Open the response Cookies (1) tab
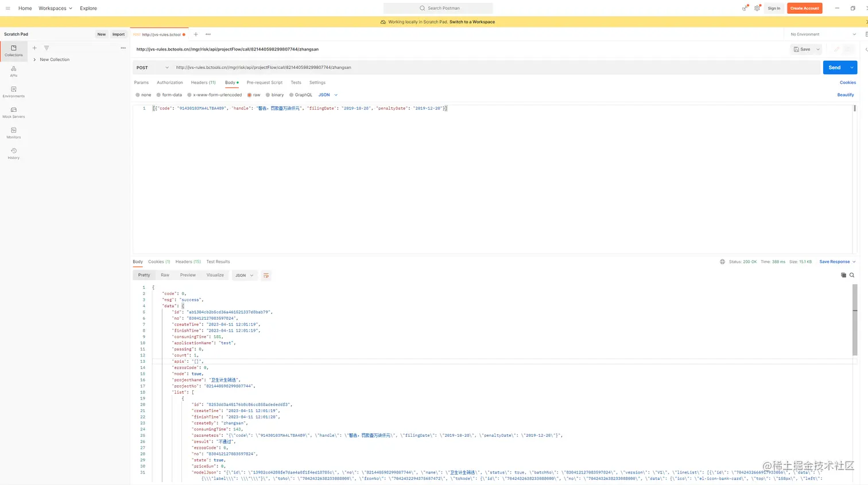This screenshot has height=485, width=868. 159,262
